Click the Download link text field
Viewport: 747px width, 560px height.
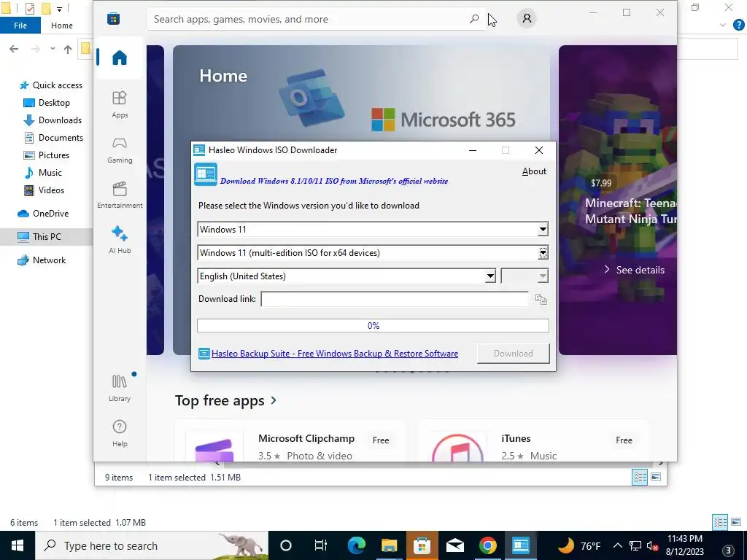point(395,299)
